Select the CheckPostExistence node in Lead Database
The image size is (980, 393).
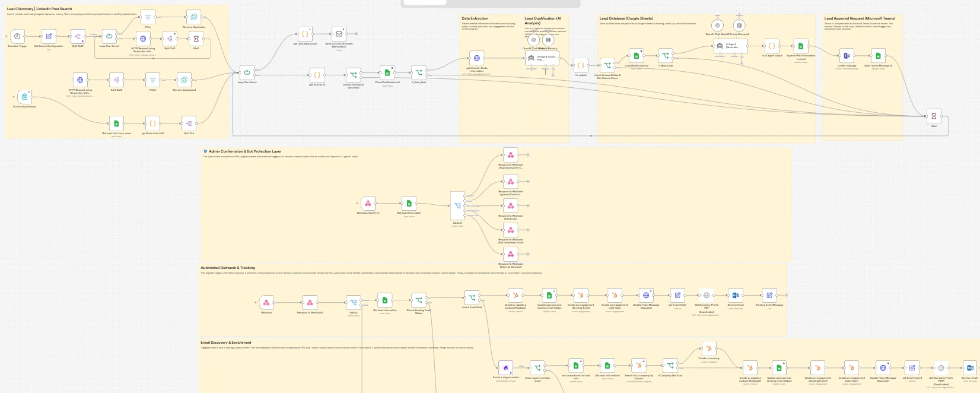click(636, 56)
